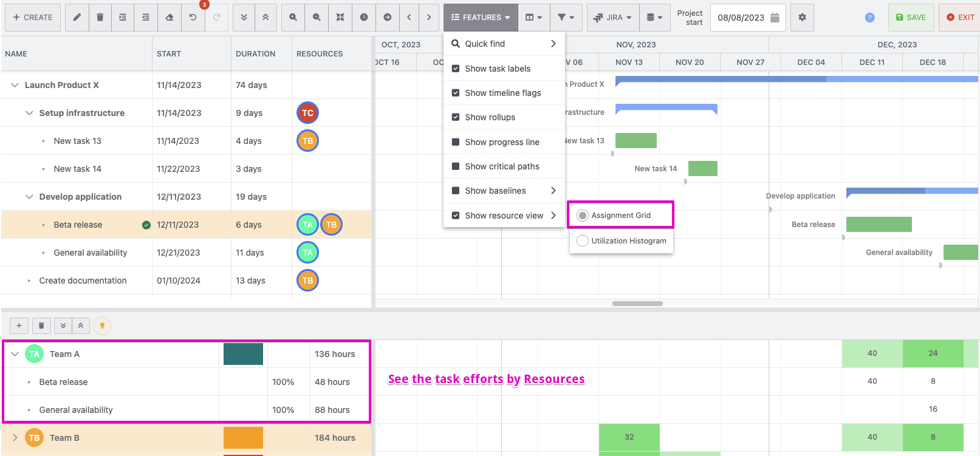Click the zoom in magnifier icon
The width and height of the screenshot is (980, 456).
[293, 18]
